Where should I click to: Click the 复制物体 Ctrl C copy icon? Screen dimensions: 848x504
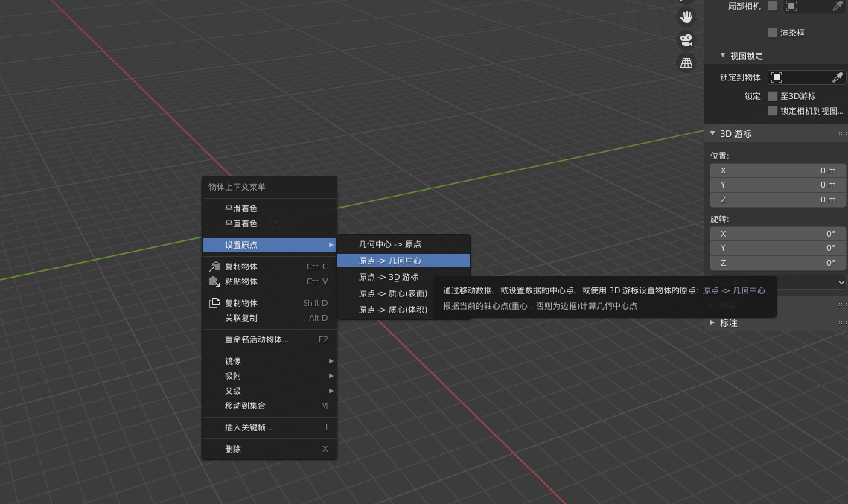[214, 266]
